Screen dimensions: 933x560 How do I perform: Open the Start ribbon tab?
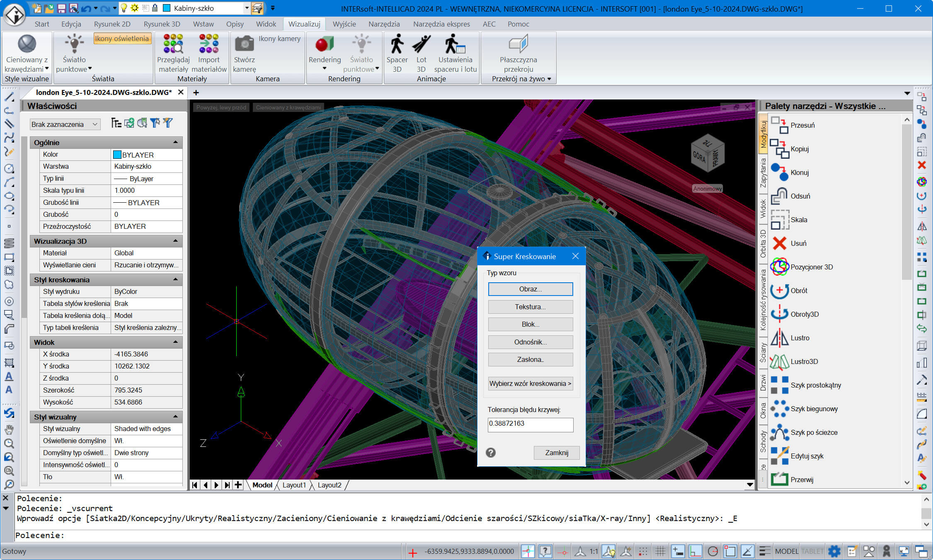pos(42,24)
